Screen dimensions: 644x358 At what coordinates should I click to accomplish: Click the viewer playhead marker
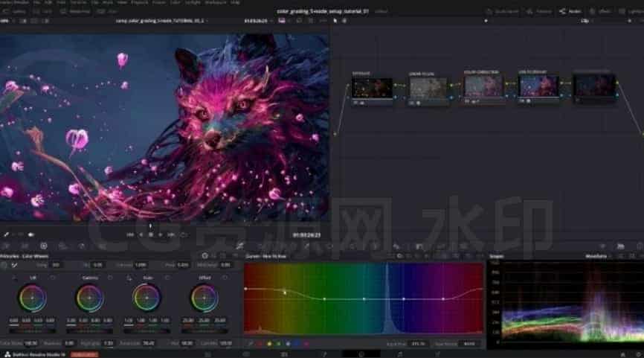(x=150, y=226)
